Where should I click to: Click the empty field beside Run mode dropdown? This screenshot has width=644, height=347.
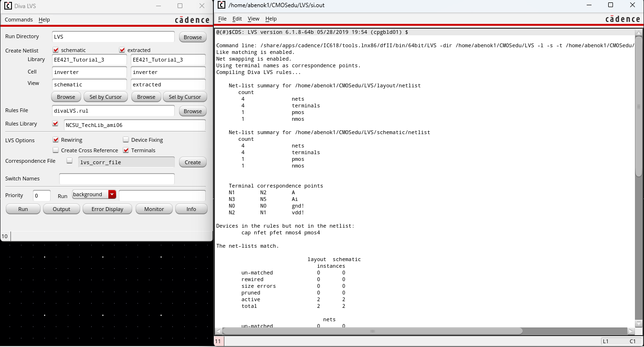click(162, 195)
